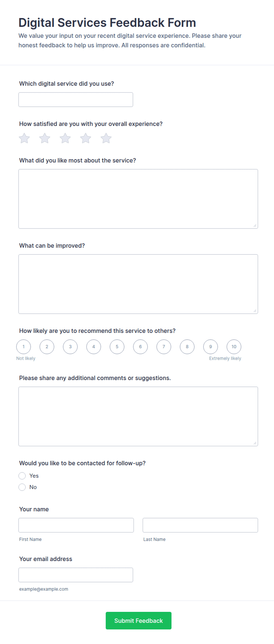Select Yes for follow-up contact
274x644 pixels.
click(x=22, y=476)
